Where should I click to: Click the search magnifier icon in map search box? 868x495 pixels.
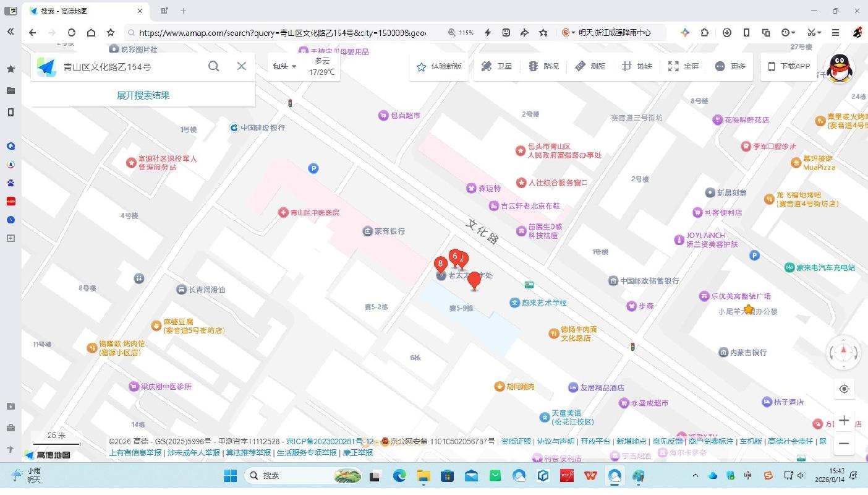click(214, 66)
